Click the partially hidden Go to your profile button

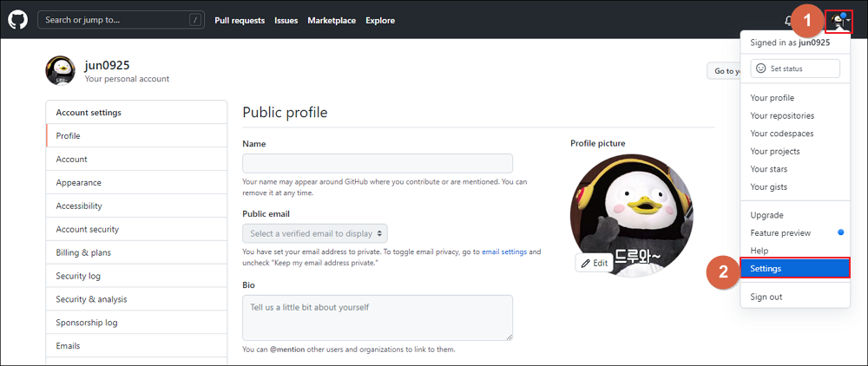tap(724, 71)
